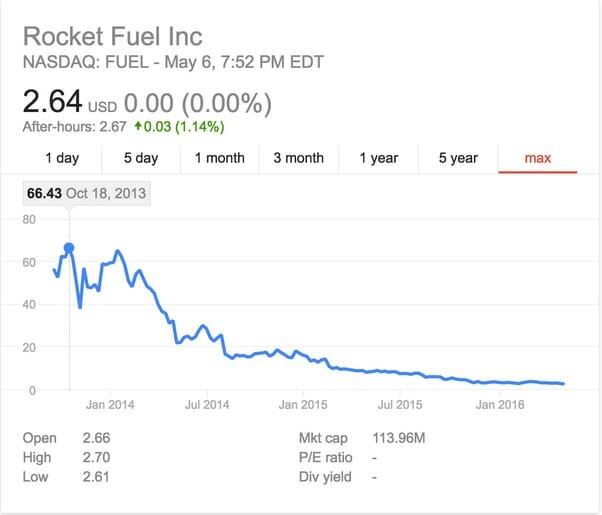Choose the 3 month range
602x515 pixels.
[x=299, y=158]
